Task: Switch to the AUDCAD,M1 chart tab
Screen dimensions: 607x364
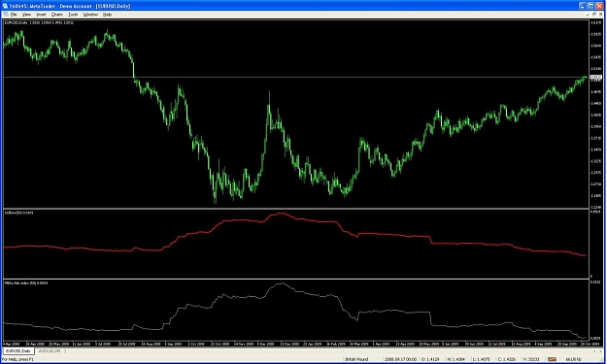Action: [x=50, y=351]
